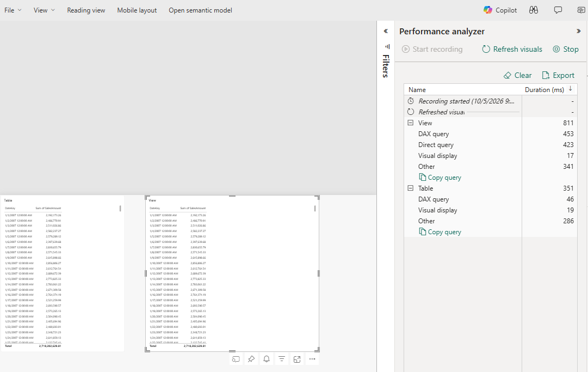Click the Recording started clock icon

coord(411,101)
